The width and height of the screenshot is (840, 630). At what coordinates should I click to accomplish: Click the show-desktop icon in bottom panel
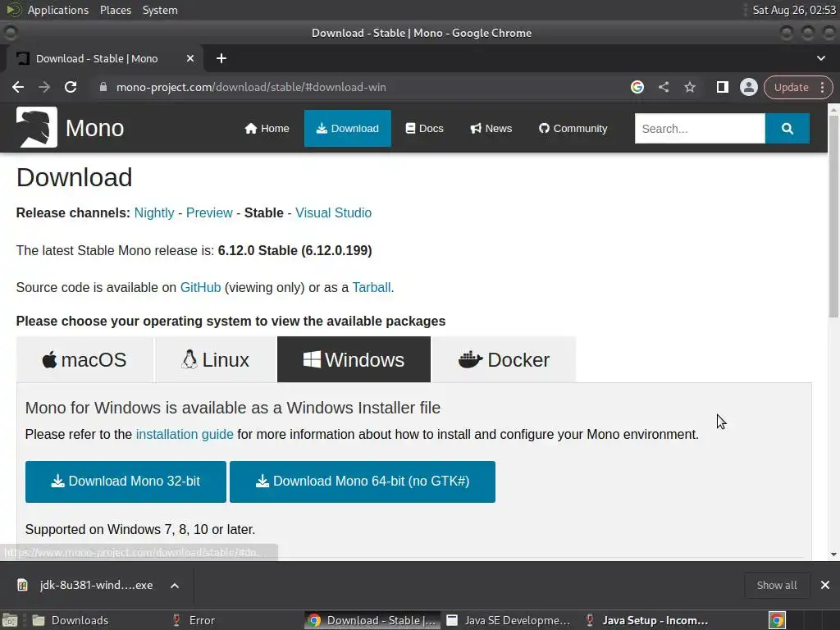point(10,620)
